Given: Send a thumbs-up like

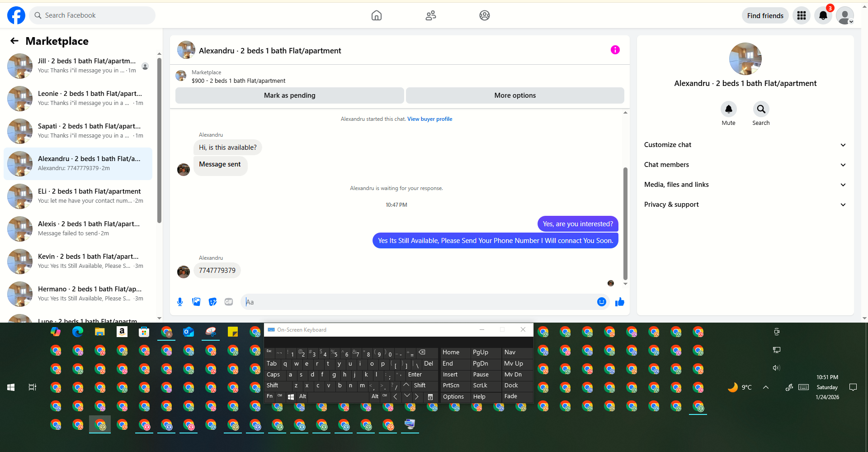Looking at the screenshot, I should point(620,302).
